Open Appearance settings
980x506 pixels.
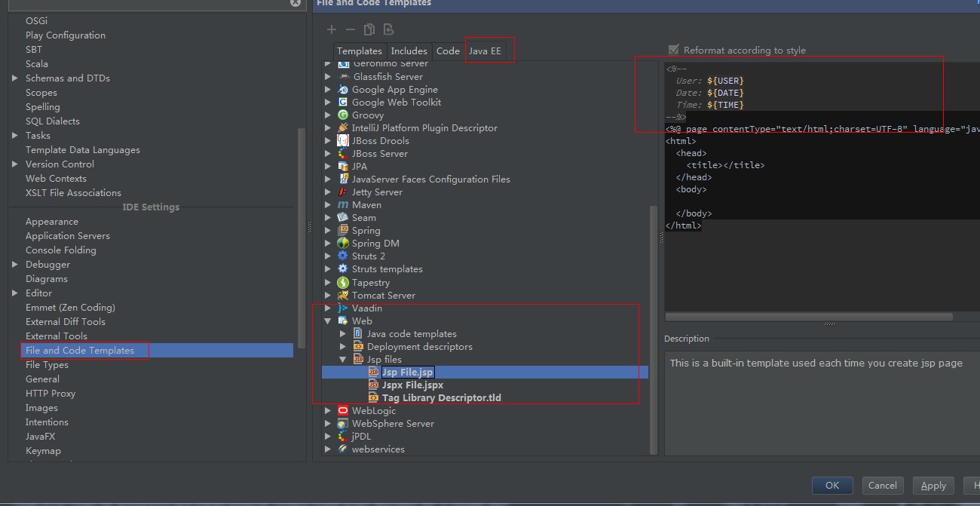(52, 221)
